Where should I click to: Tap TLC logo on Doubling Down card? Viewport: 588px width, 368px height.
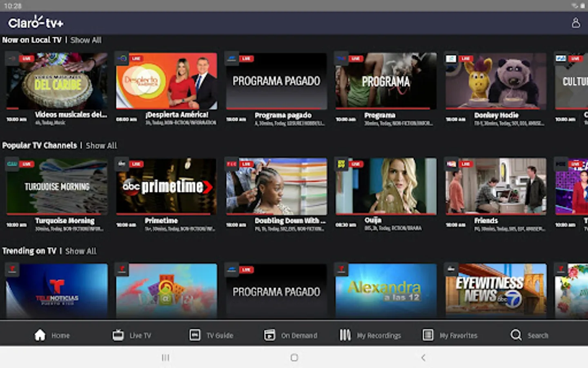(232, 164)
